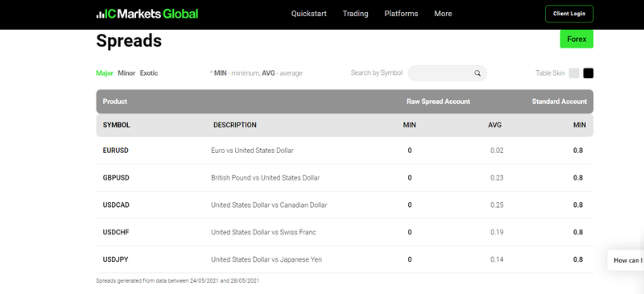Image resolution: width=644 pixels, height=294 pixels.
Task: Click the Search by Symbol label
Action: point(377,72)
